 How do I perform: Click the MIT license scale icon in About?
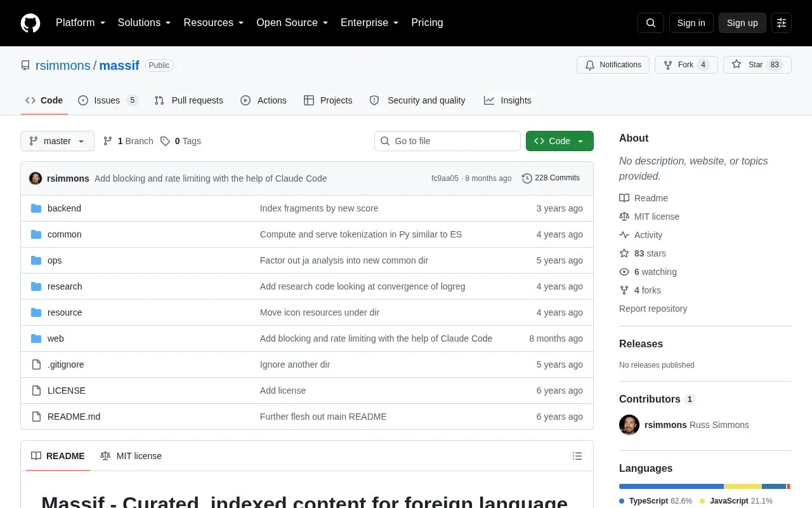tap(624, 217)
